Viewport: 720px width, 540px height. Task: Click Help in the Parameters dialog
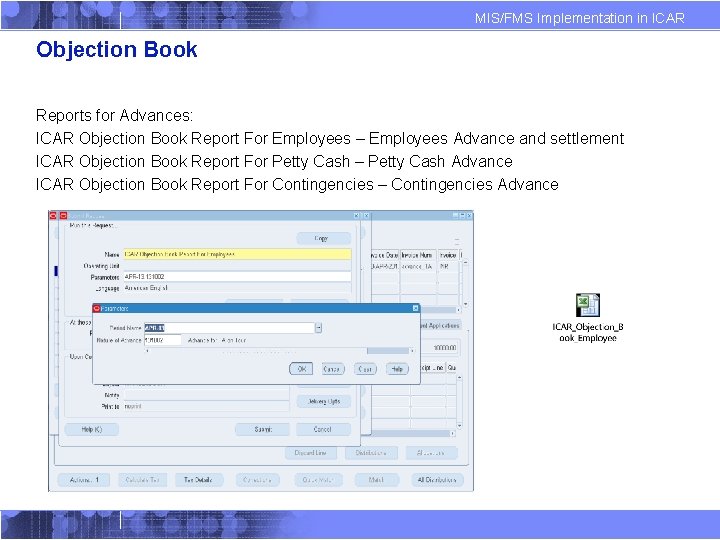397,369
